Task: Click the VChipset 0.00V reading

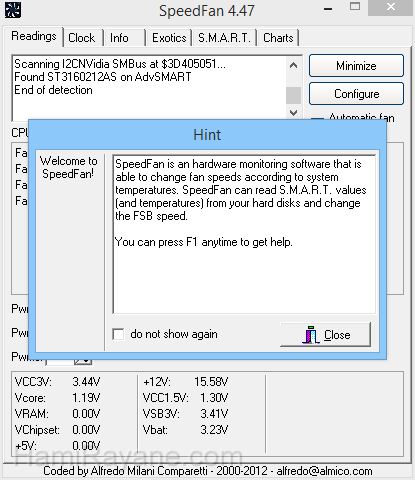Action: tap(57, 430)
